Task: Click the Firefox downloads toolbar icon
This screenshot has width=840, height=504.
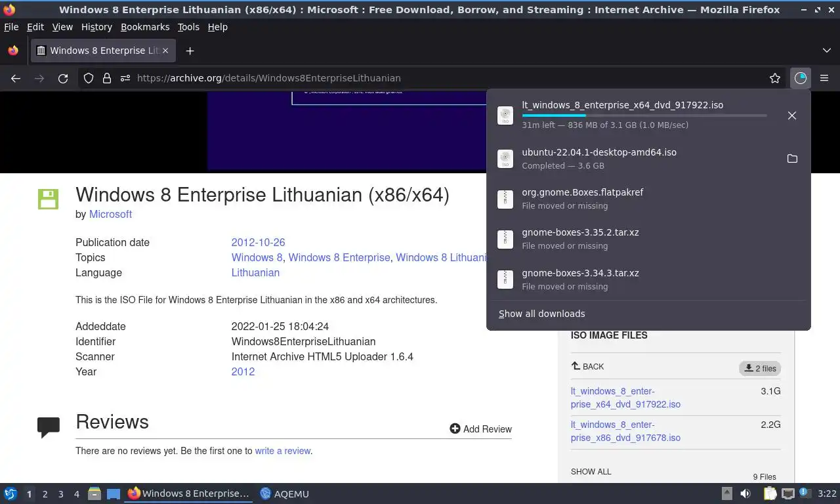Action: pos(800,78)
